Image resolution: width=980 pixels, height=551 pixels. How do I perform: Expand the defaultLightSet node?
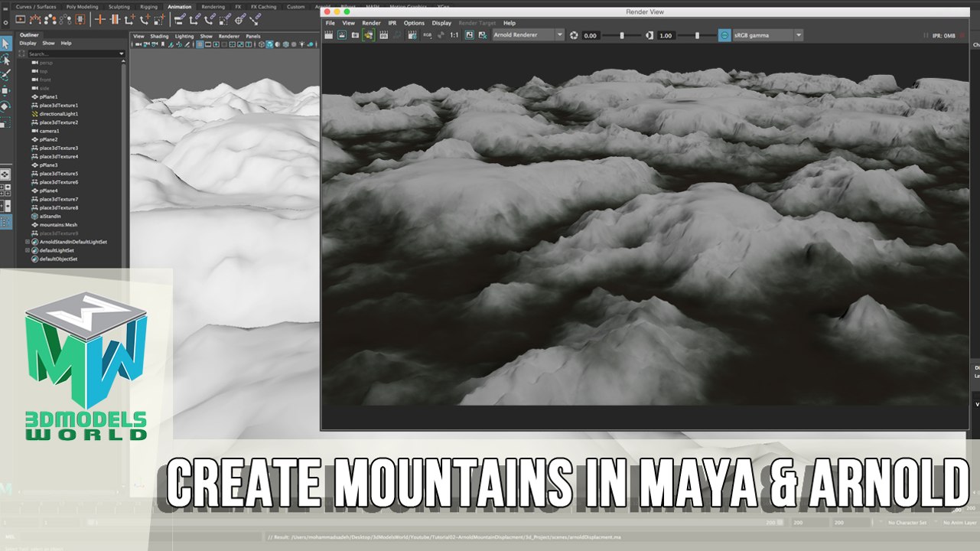click(x=28, y=250)
